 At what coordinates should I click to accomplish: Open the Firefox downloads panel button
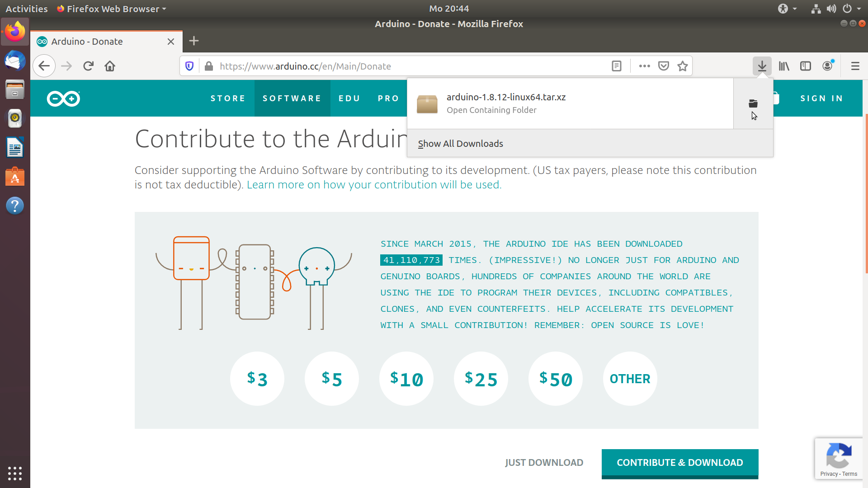point(762,66)
